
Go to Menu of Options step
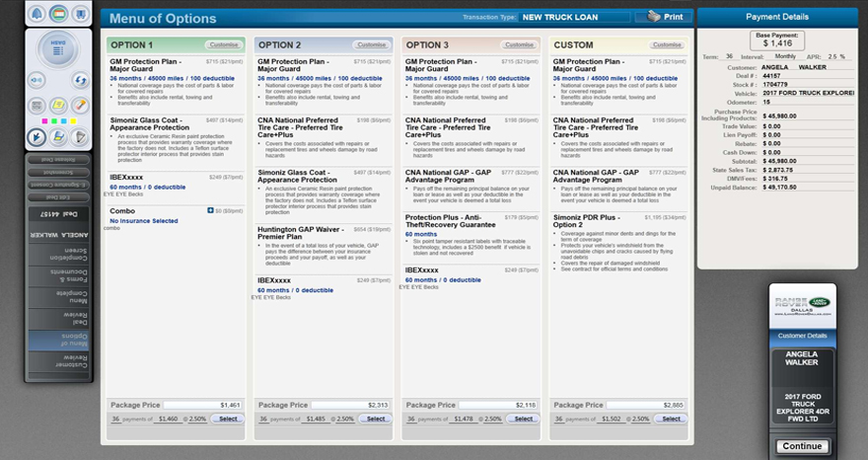(58, 340)
